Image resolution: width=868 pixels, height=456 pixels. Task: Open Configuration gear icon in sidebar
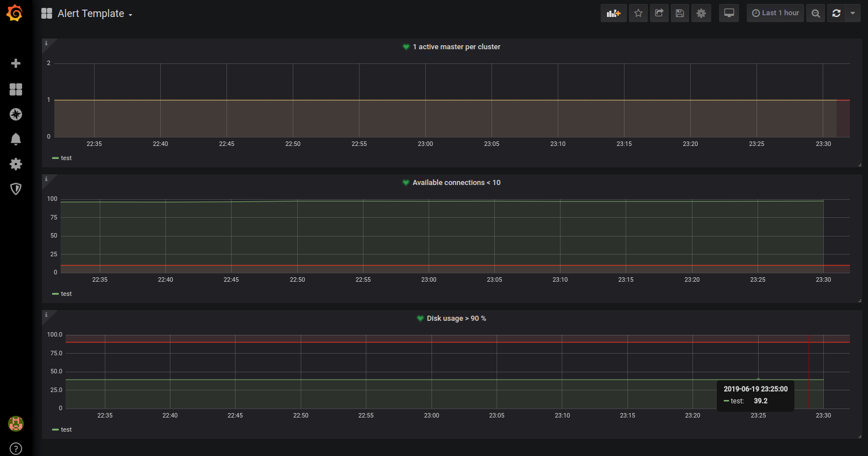pyautogui.click(x=16, y=164)
